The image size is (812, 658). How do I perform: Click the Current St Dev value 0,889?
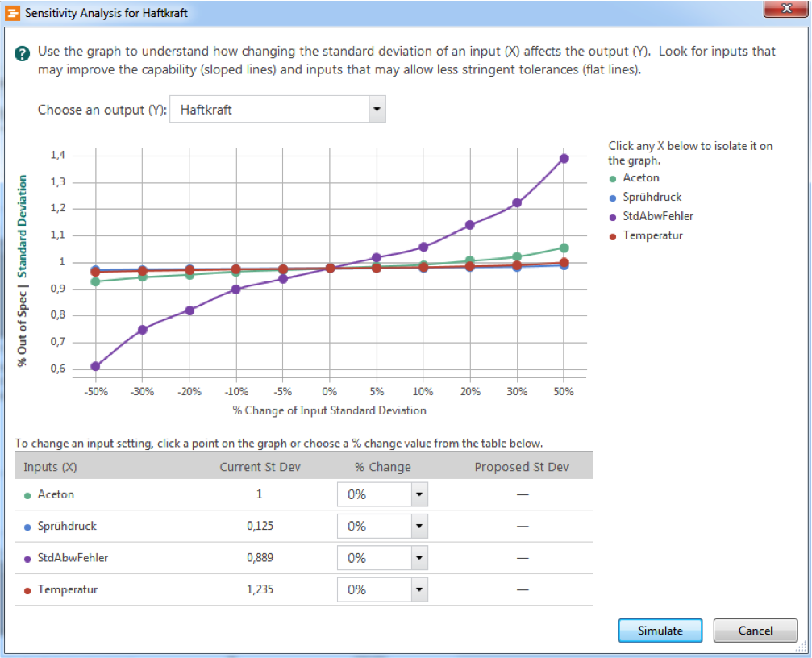[260, 557]
